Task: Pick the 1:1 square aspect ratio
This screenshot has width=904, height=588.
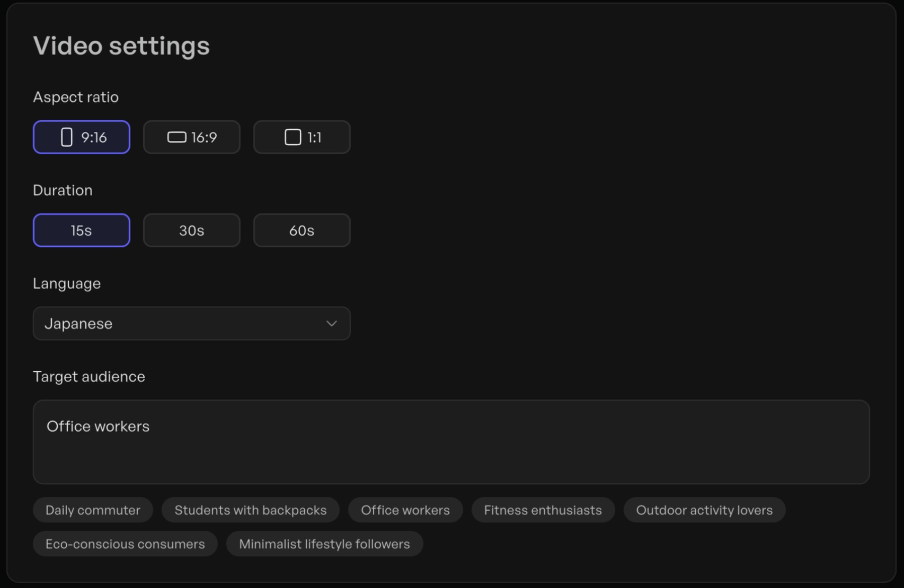Action: (x=302, y=137)
